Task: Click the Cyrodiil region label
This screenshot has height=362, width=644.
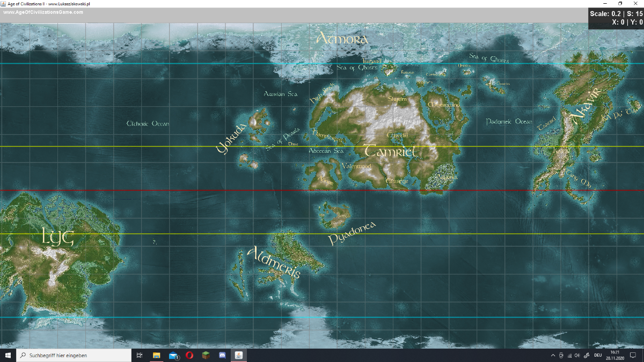Action: pos(397,135)
